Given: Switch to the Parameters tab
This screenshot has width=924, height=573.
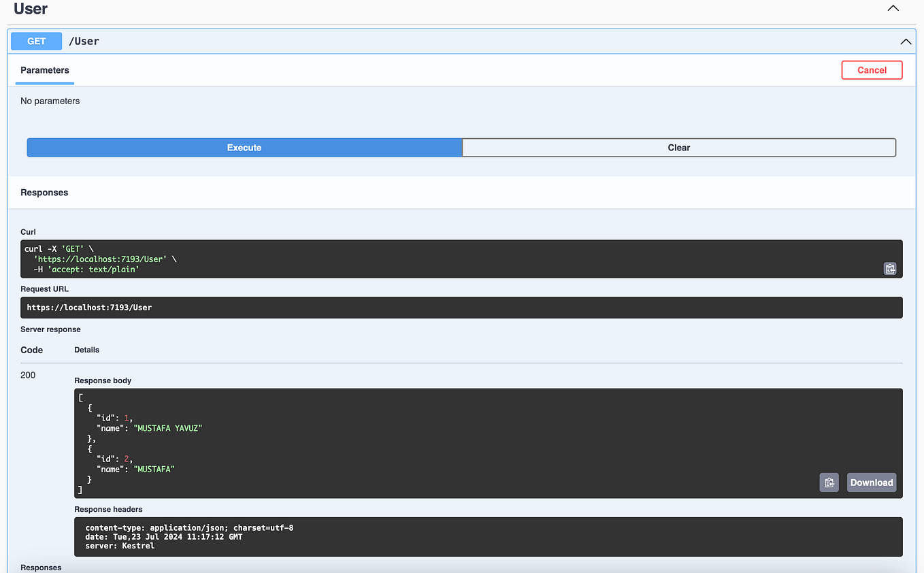Looking at the screenshot, I should [x=44, y=70].
